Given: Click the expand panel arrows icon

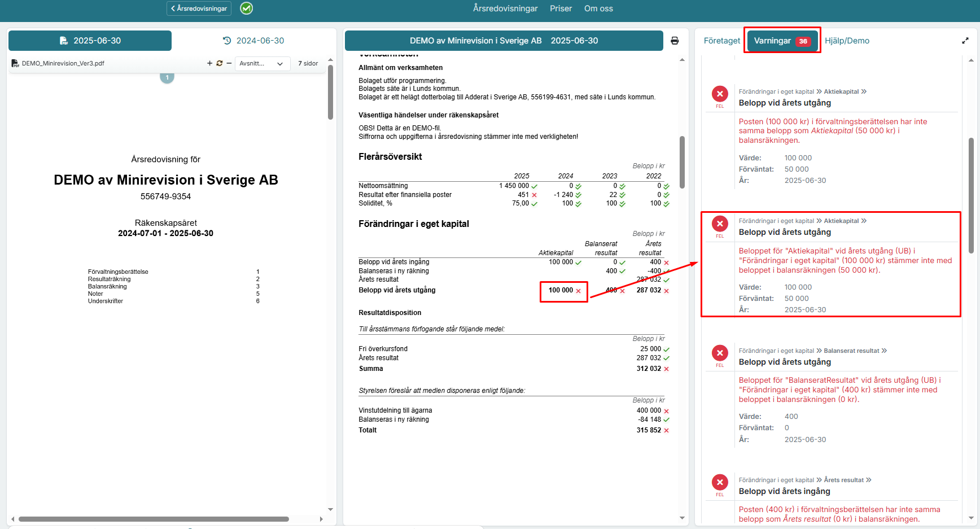Looking at the screenshot, I should coord(965,41).
